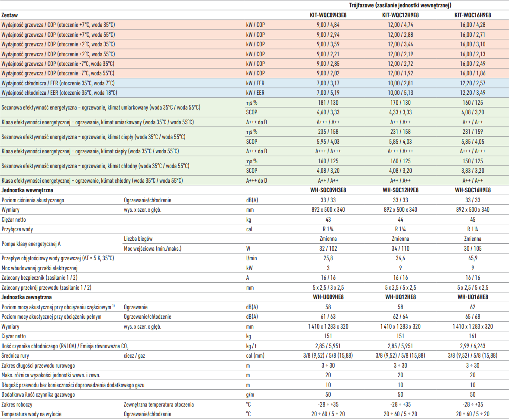Click the KIT-WQC09H3E8 column header
The width and height of the screenshot is (509, 420).
click(328, 15)
